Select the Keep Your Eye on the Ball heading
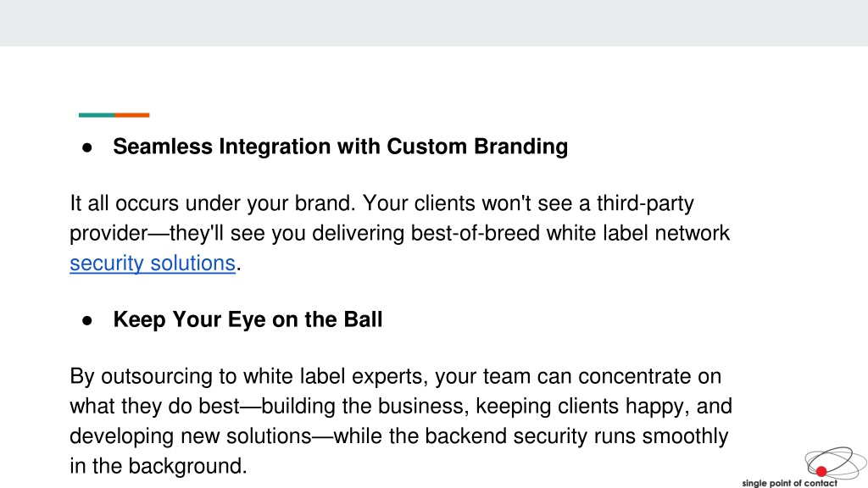The height and width of the screenshot is (488, 868). point(248,319)
